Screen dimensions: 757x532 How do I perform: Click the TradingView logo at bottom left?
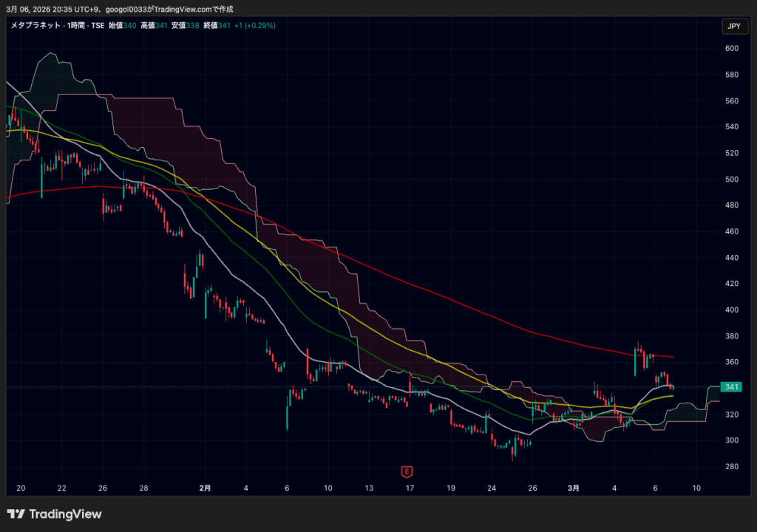pos(55,514)
